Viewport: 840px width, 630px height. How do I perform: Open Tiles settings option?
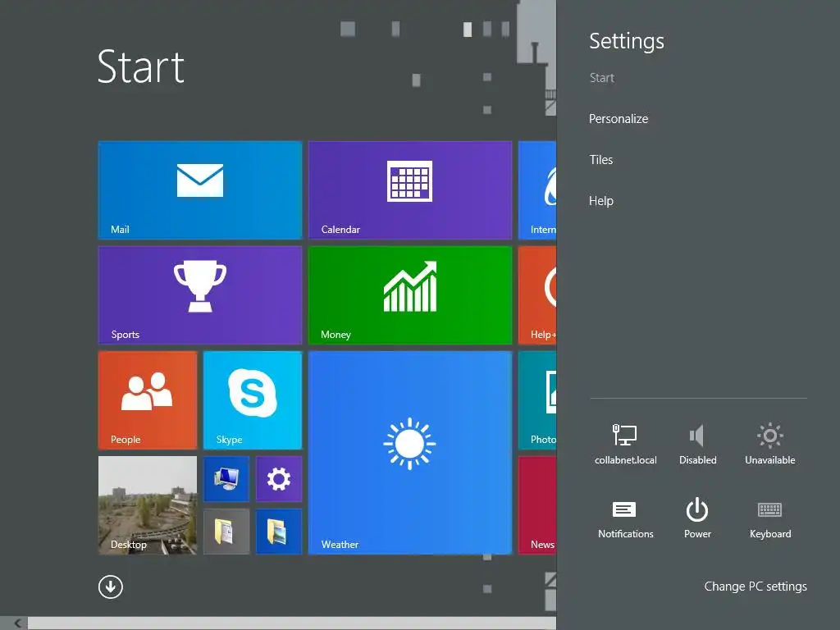coord(600,160)
